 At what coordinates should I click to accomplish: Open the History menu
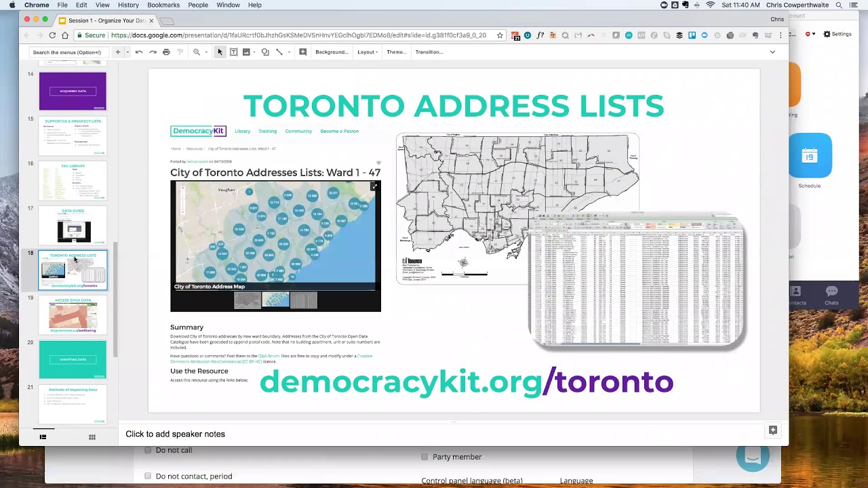(x=128, y=5)
